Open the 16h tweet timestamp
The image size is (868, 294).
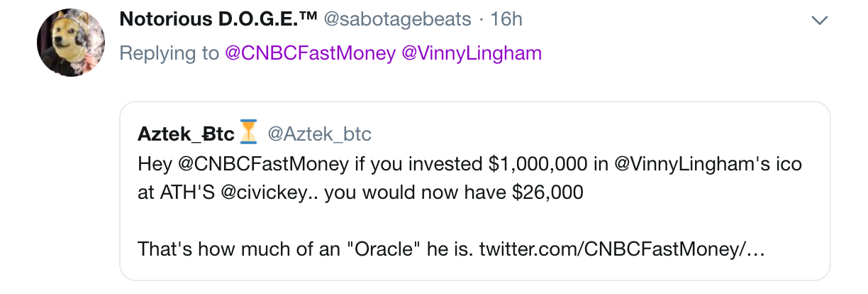pyautogui.click(x=506, y=19)
